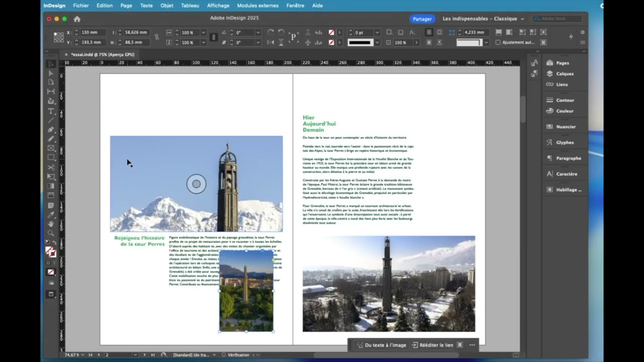Image resolution: width=644 pixels, height=362 pixels.
Task: Open the Tableau menu
Action: point(190,6)
